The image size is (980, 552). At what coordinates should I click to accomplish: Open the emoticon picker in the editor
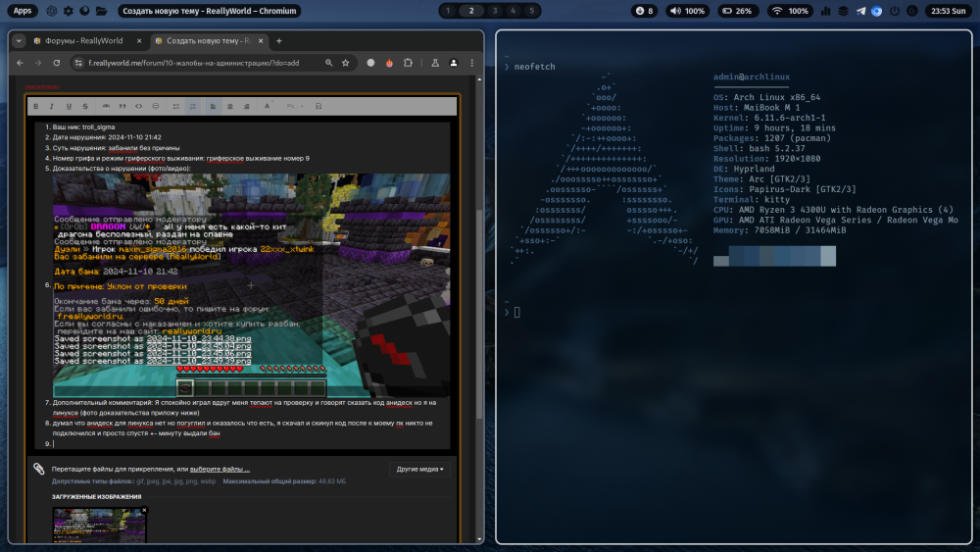click(x=156, y=106)
